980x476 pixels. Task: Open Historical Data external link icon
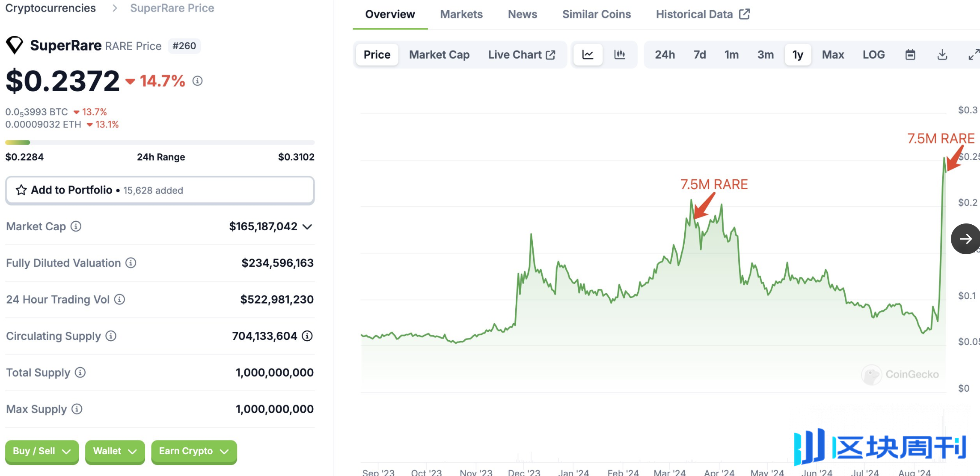point(745,14)
